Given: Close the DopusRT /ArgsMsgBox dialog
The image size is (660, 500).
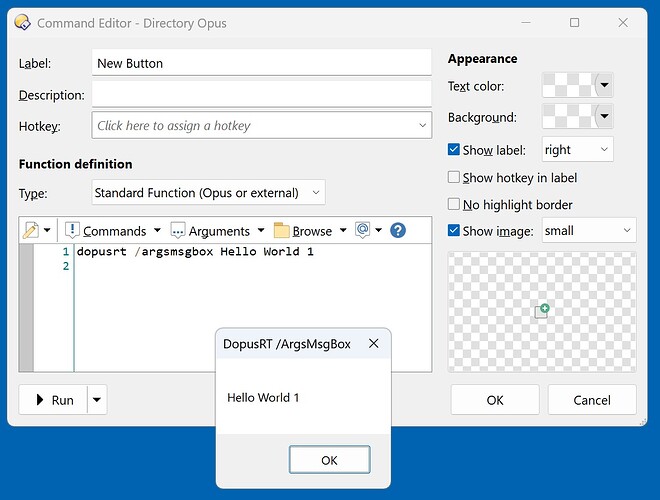Looking at the screenshot, I should tap(373, 343).
